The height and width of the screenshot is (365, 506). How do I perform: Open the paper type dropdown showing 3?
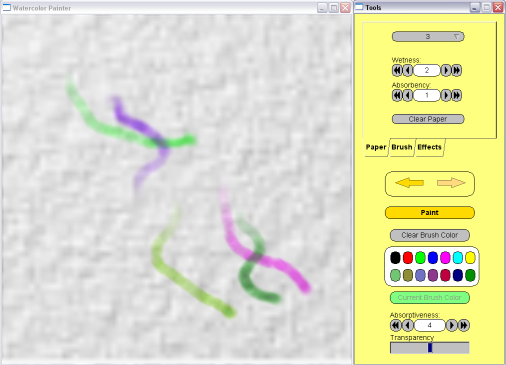point(428,37)
